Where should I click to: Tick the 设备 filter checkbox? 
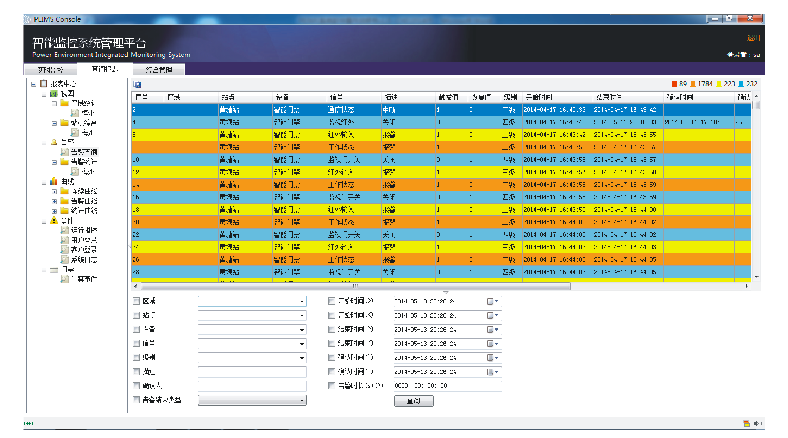coord(136,329)
